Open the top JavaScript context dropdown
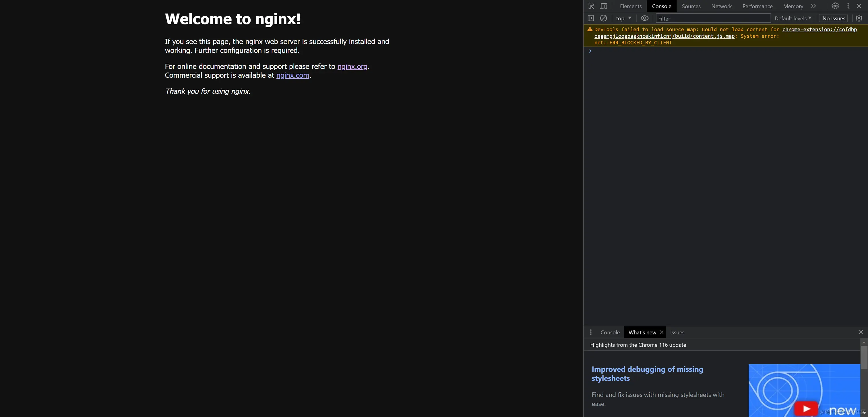 623,19
